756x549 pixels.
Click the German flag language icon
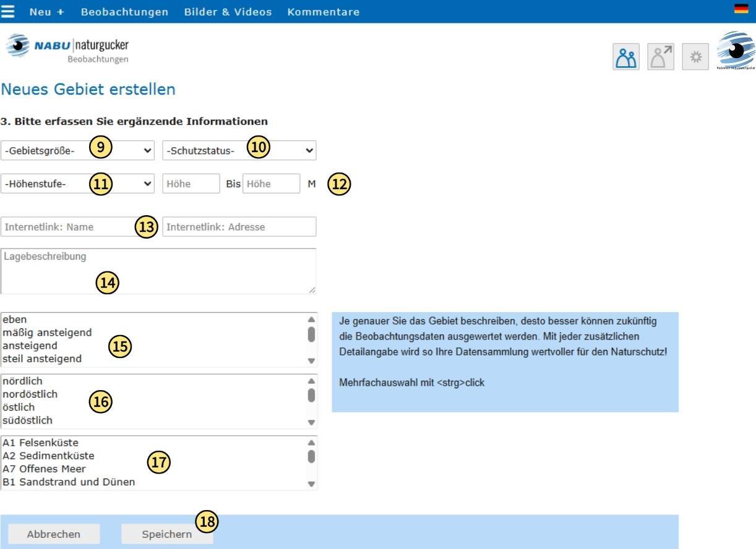(x=741, y=9)
